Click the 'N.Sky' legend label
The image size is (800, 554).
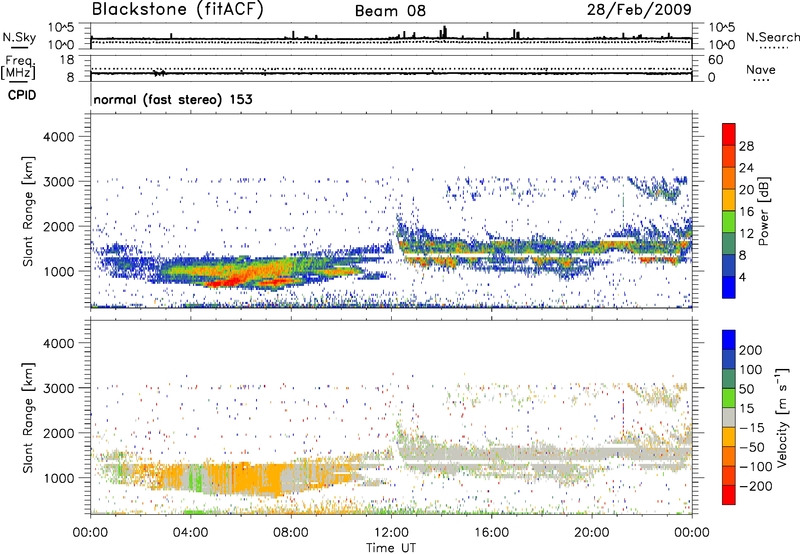(19, 37)
